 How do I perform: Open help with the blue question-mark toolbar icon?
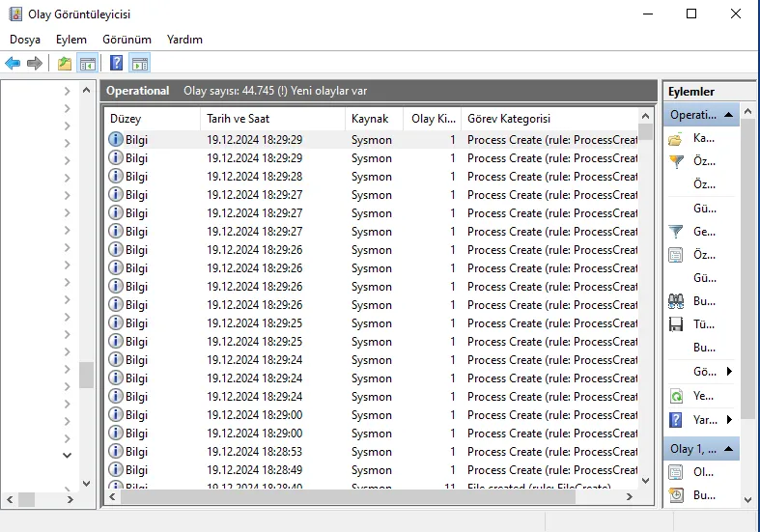(x=116, y=63)
